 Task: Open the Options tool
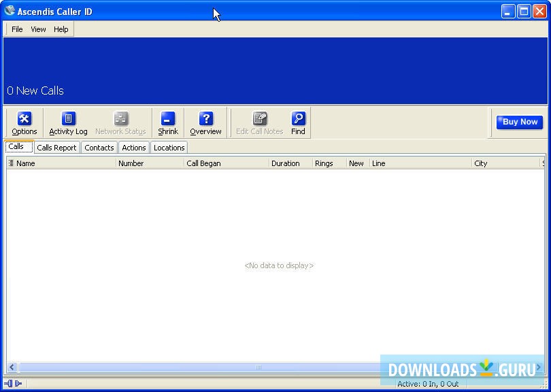coord(24,123)
